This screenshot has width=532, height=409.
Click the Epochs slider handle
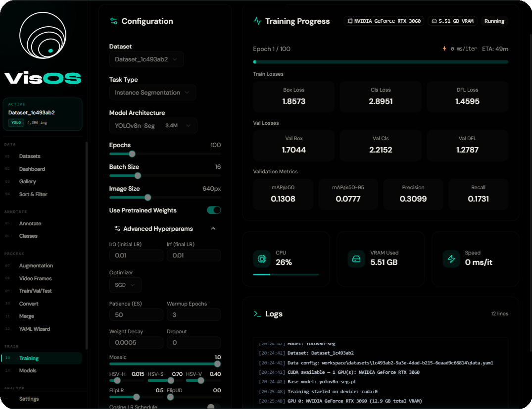click(x=132, y=154)
